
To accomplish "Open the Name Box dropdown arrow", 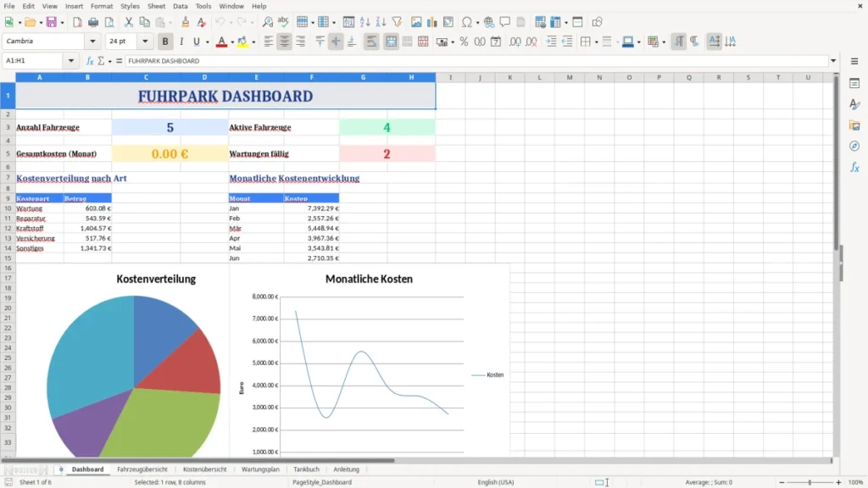I will (71, 61).
